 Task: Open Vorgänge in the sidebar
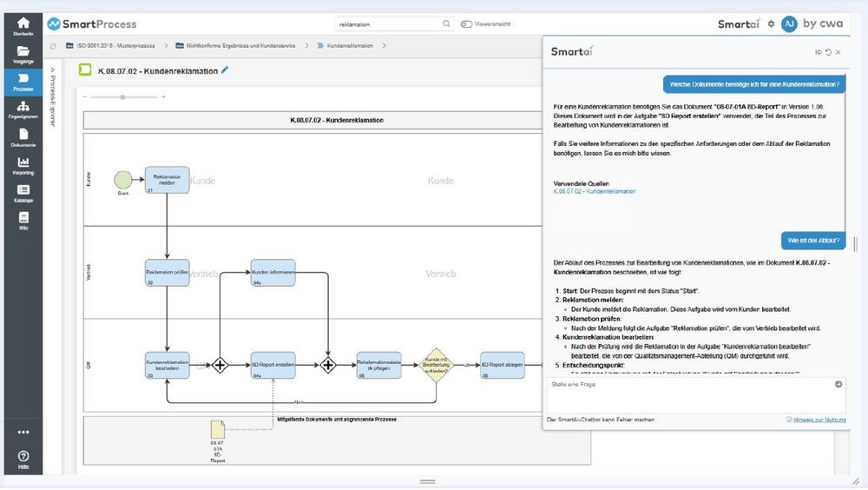(x=23, y=55)
